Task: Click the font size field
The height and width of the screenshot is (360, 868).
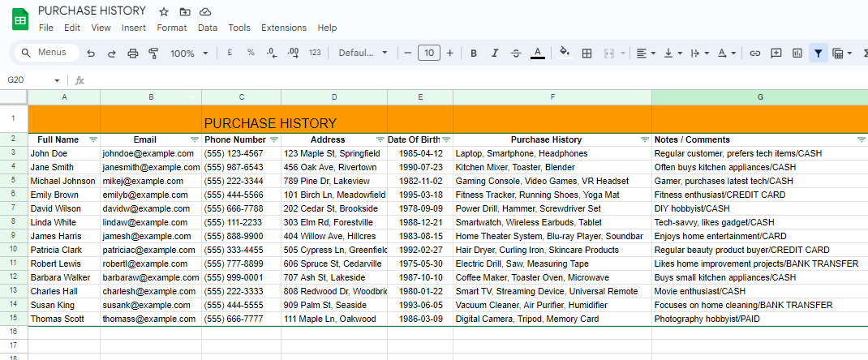Action: (x=429, y=53)
